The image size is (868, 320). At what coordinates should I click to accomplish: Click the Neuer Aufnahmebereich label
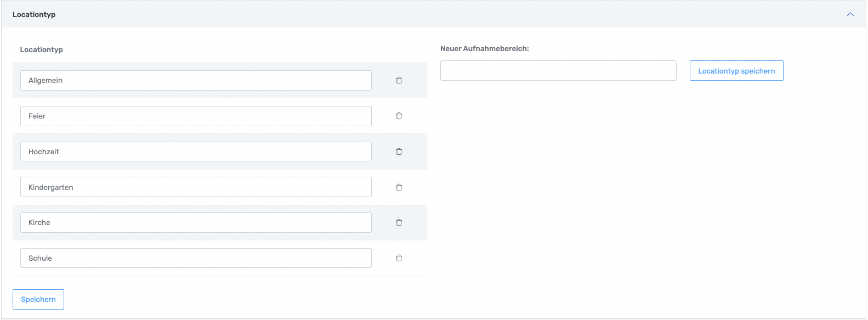point(484,48)
